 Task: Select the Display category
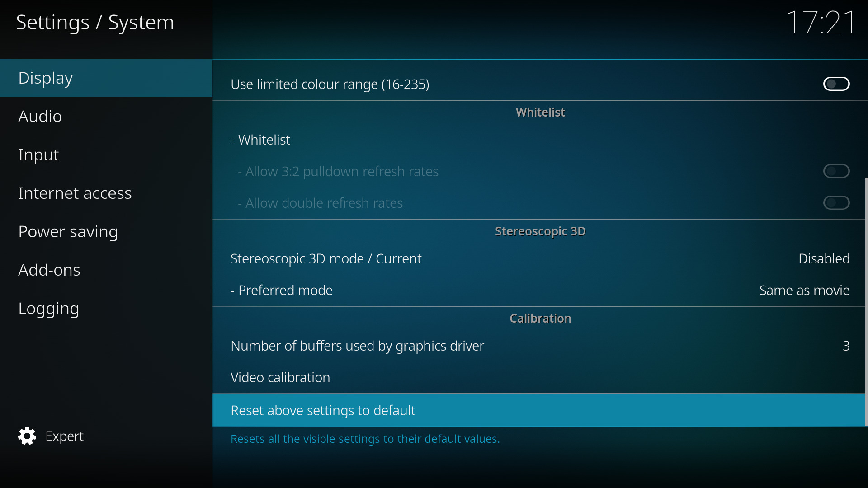[x=106, y=78]
